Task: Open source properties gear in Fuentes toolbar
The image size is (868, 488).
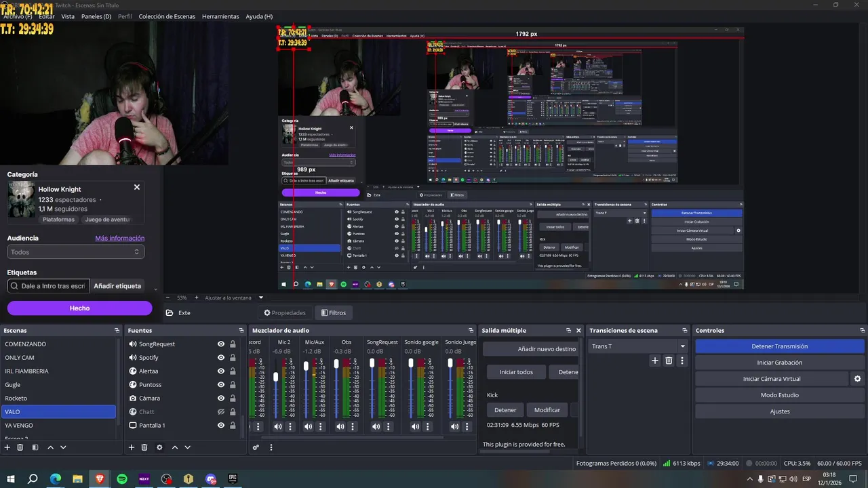Action: (159, 447)
